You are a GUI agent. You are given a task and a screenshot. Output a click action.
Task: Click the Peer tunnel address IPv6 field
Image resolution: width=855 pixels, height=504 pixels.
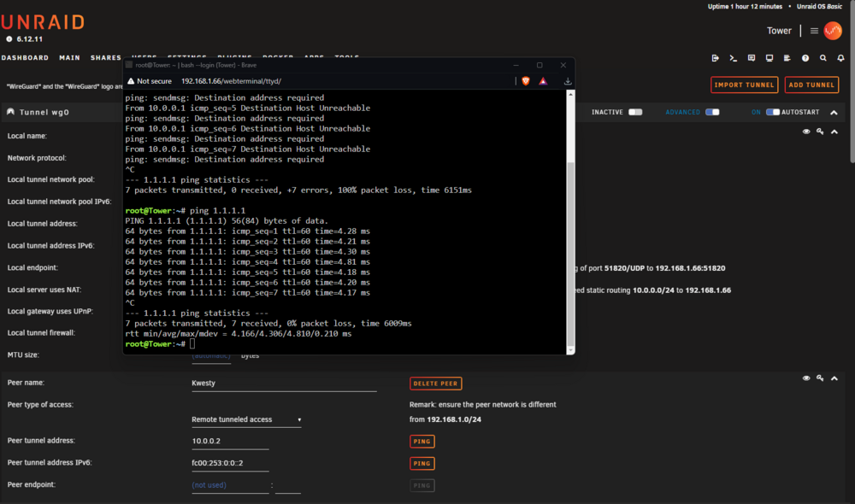(x=230, y=464)
